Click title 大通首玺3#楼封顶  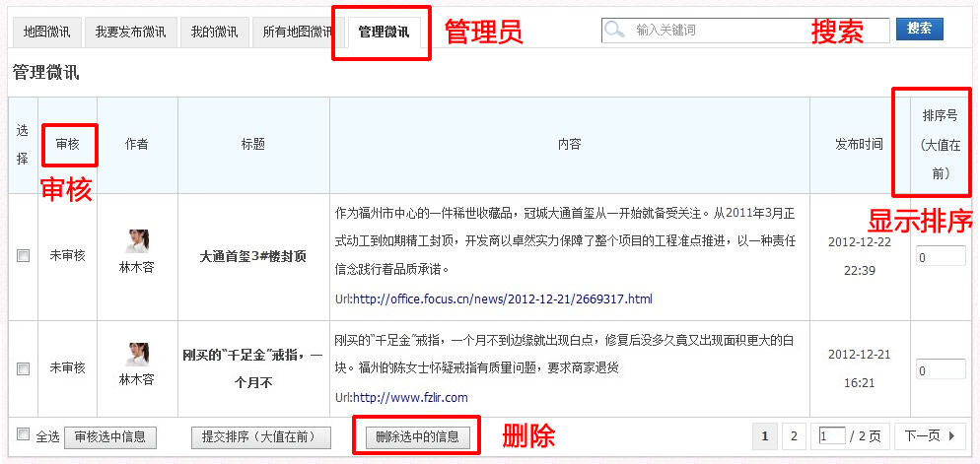tap(253, 256)
